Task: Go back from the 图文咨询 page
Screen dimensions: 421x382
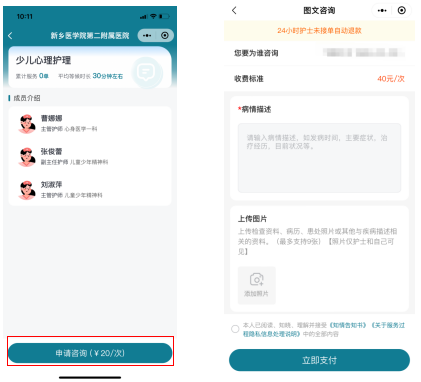Action: tap(234, 10)
